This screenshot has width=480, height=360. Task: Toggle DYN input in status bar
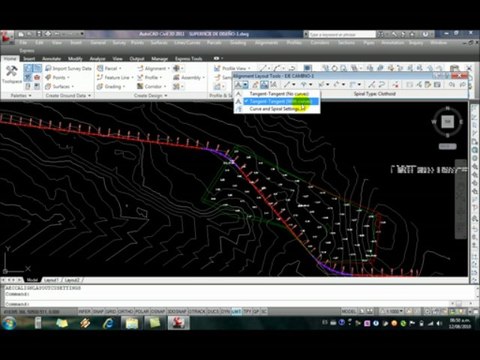(x=226, y=311)
